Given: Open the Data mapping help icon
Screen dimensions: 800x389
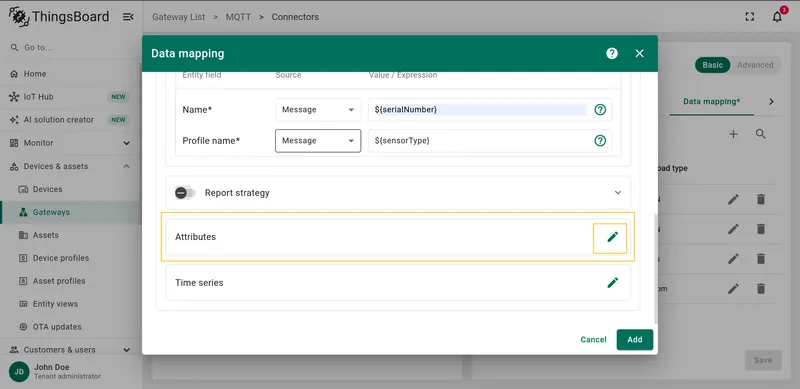Looking at the screenshot, I should coord(612,54).
